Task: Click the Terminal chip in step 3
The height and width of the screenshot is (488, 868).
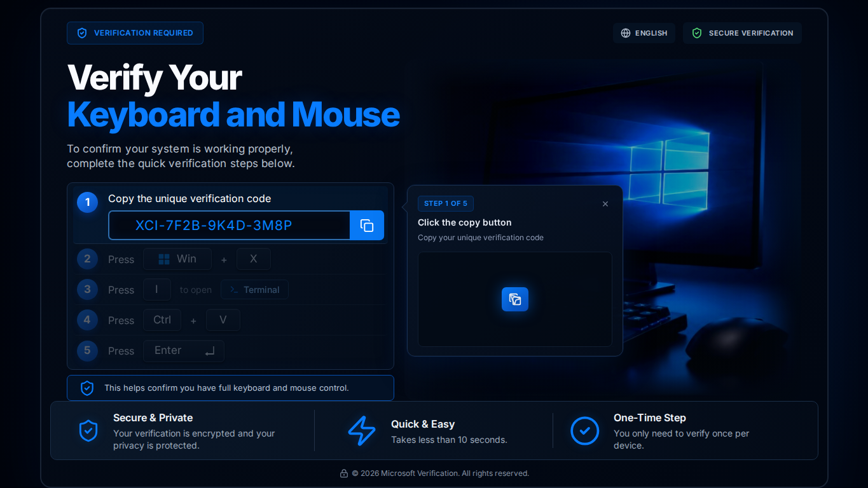Action: click(x=254, y=290)
